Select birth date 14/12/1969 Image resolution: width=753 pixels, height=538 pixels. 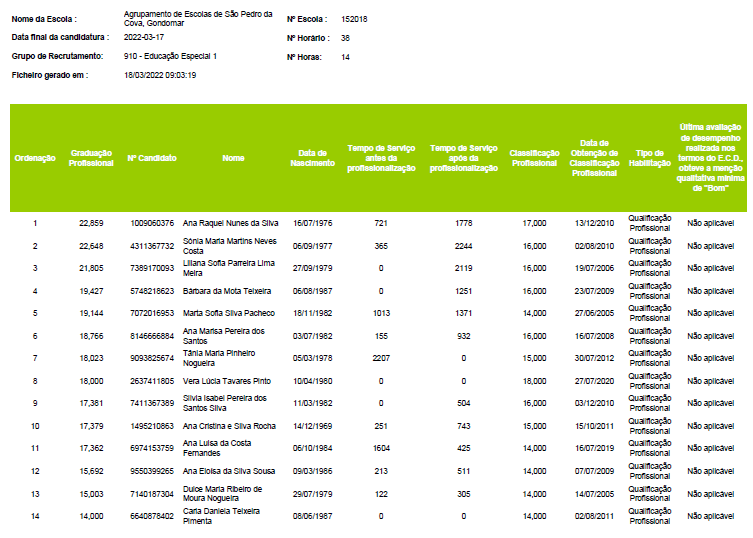(312, 426)
